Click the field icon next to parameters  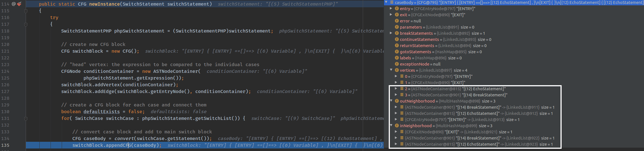[x=397, y=27]
